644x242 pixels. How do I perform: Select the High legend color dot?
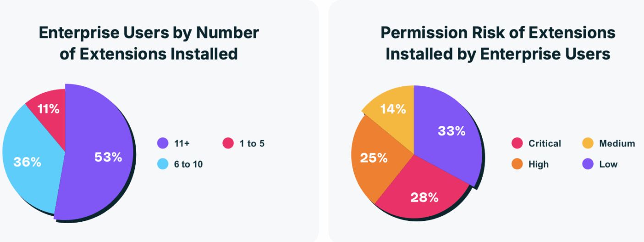tap(517, 164)
